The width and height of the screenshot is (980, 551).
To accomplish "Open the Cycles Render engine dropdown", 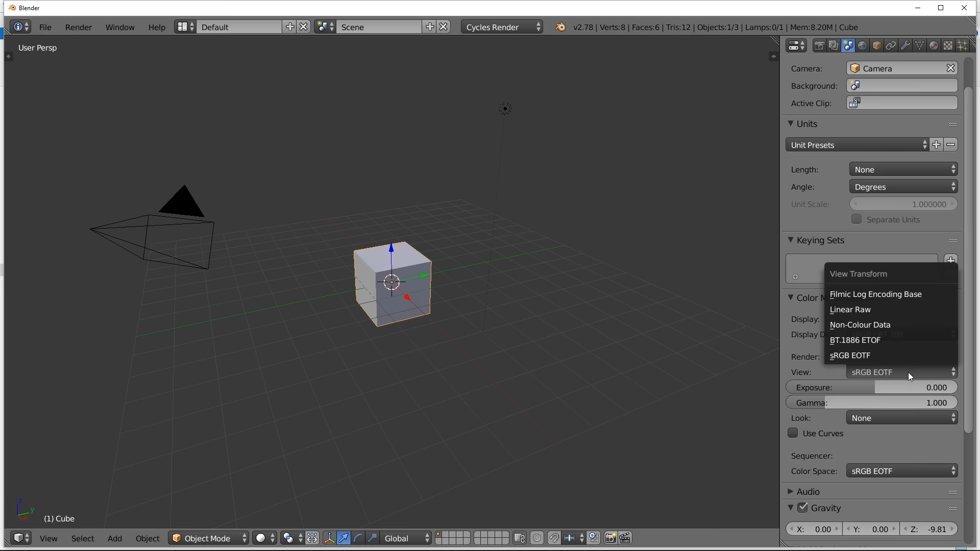I will pyautogui.click(x=503, y=27).
